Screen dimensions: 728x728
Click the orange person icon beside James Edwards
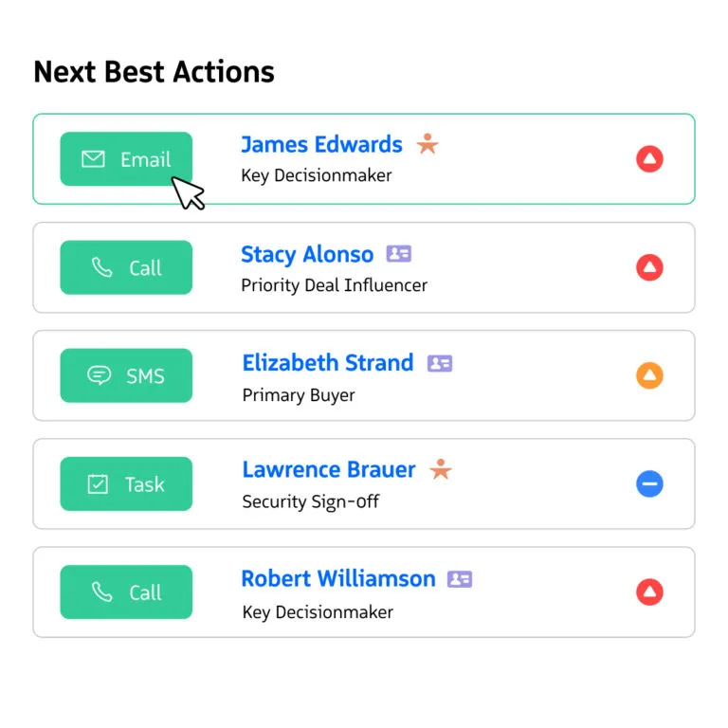click(x=428, y=144)
